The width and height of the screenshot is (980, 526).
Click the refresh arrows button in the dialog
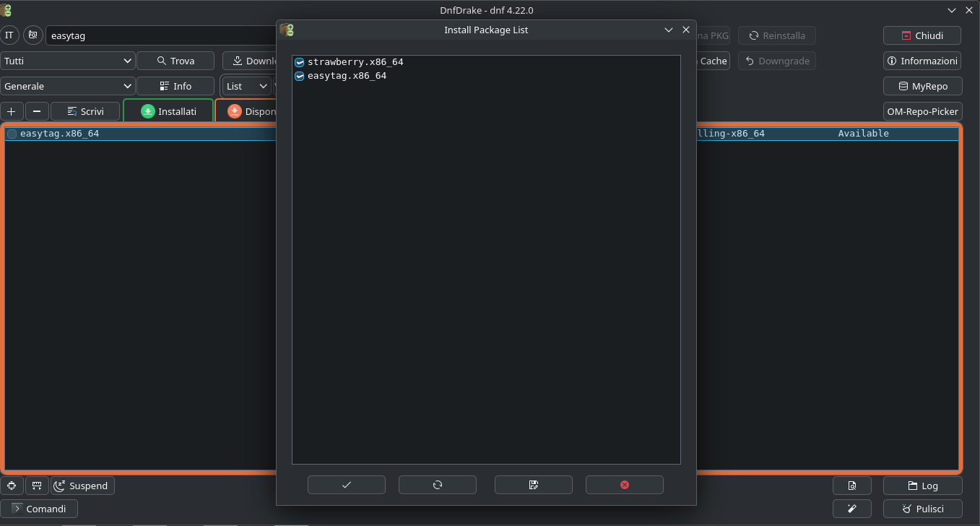coord(437,485)
